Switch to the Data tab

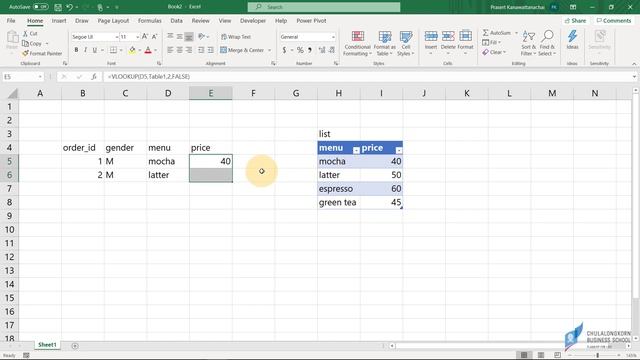coord(176,20)
